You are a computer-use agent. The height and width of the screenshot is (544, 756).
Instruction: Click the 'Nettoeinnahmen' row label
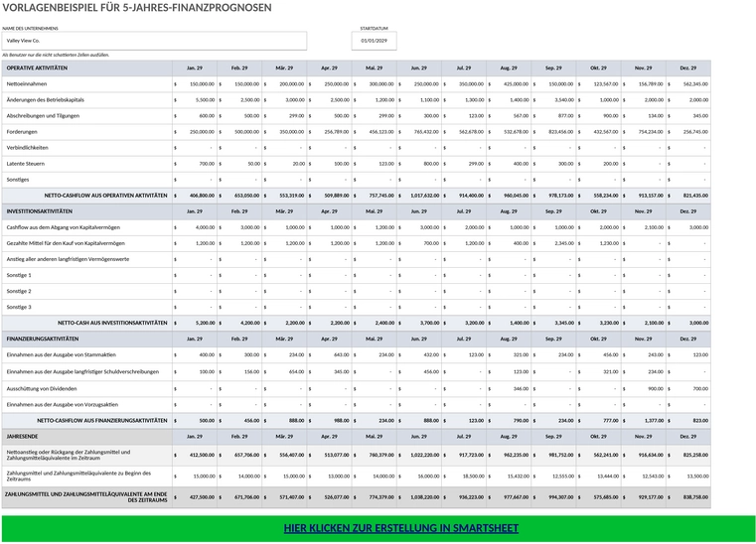27,83
